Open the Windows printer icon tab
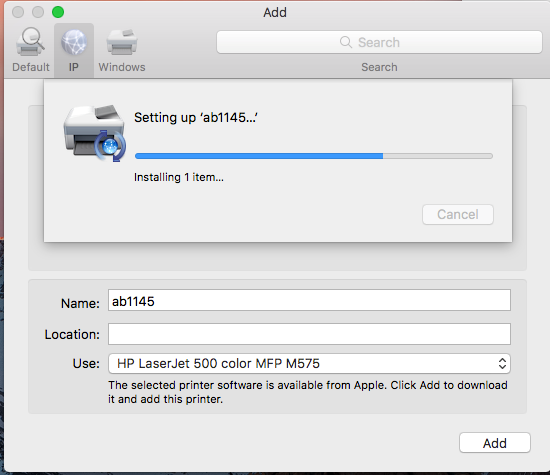Viewport: 550px width, 475px height. pos(122,42)
